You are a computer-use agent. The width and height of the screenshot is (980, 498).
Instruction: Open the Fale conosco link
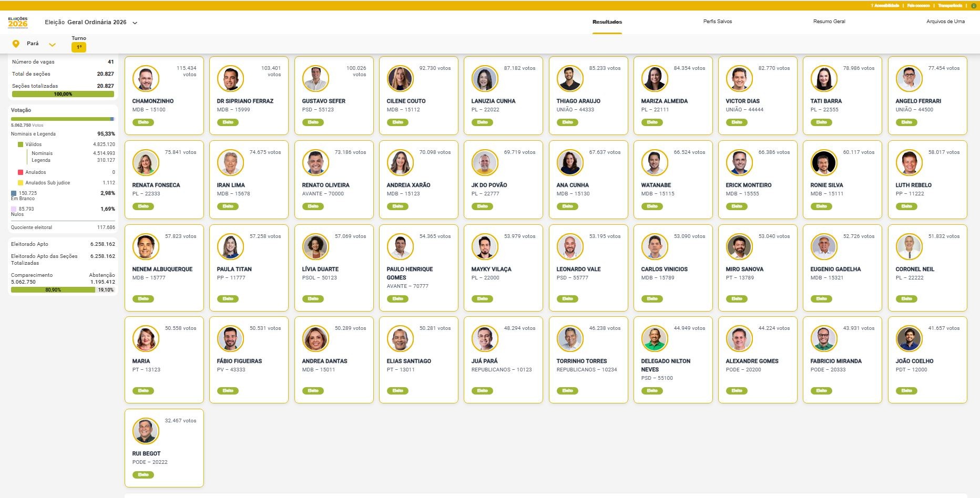pos(918,6)
